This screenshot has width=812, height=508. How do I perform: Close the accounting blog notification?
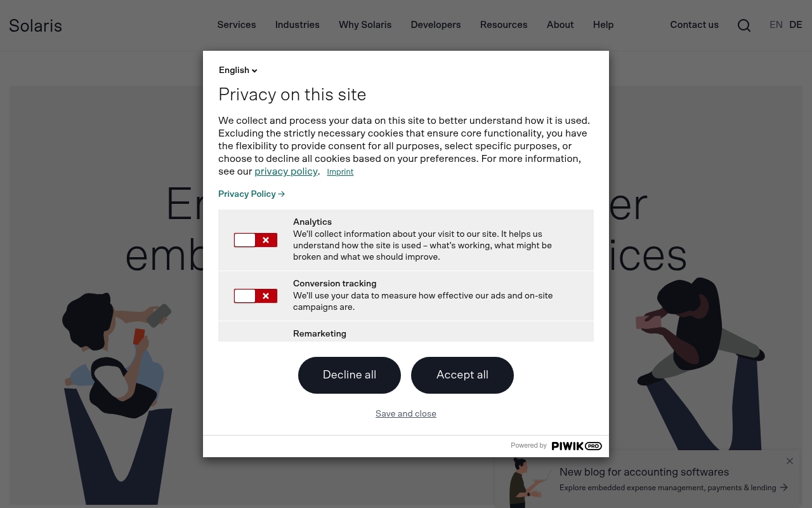pyautogui.click(x=790, y=461)
